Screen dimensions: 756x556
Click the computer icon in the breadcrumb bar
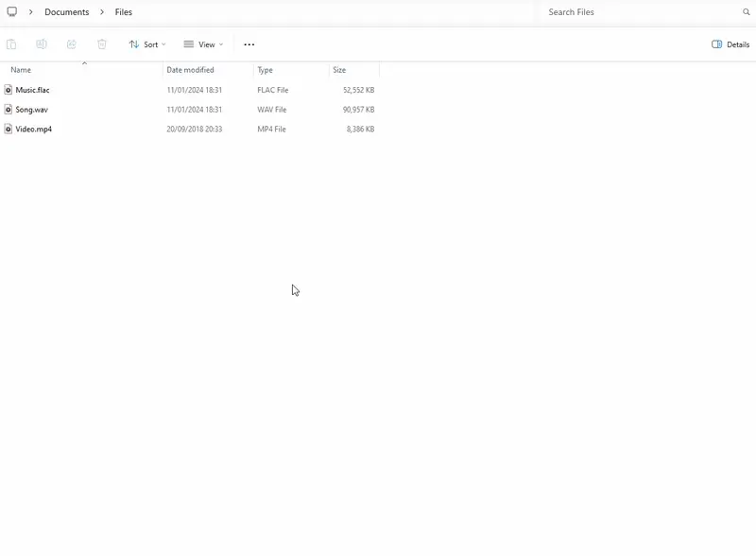pyautogui.click(x=13, y=12)
